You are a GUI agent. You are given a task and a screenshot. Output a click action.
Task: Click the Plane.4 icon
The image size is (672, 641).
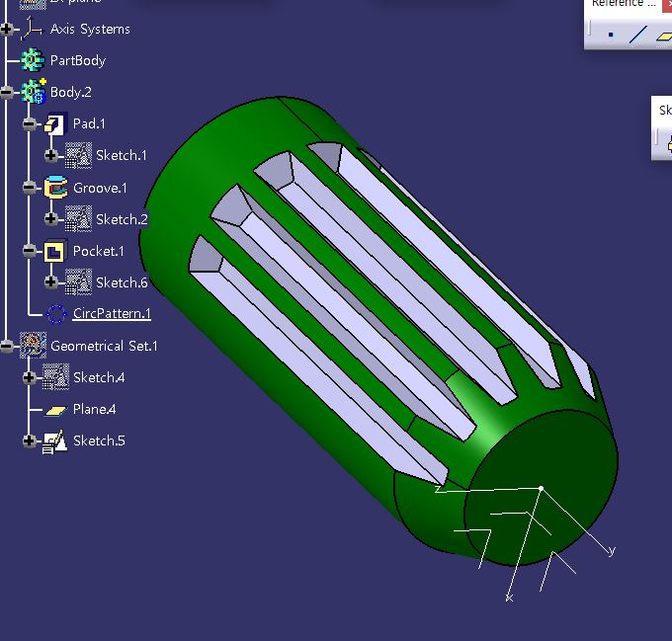tap(55, 410)
